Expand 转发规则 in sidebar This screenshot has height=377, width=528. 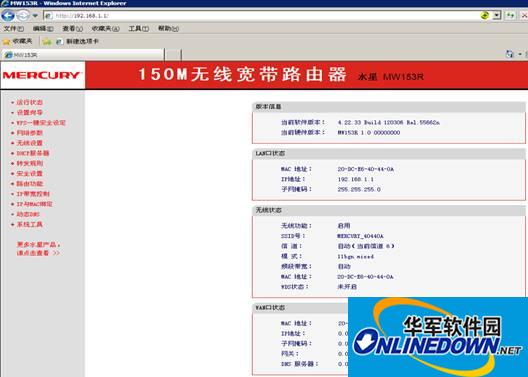click(x=30, y=164)
